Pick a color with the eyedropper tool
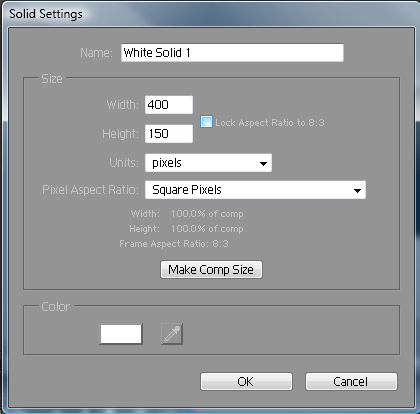Screen dimensions: 420x414 pyautogui.click(x=172, y=334)
